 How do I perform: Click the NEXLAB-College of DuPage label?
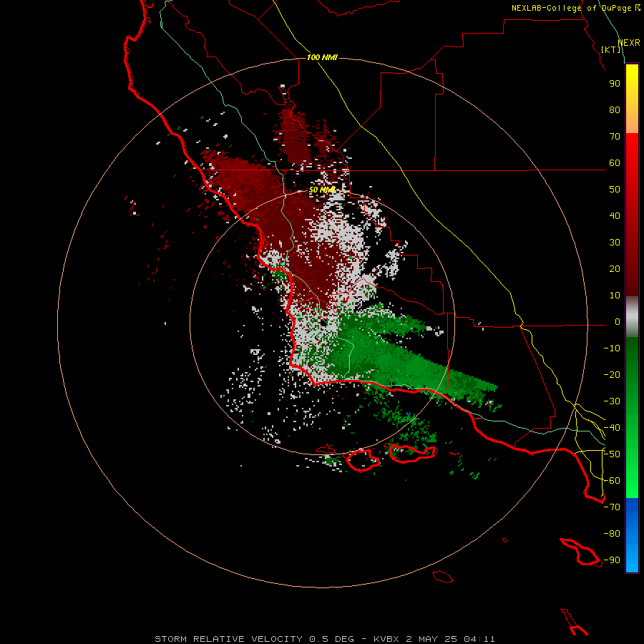[575, 8]
